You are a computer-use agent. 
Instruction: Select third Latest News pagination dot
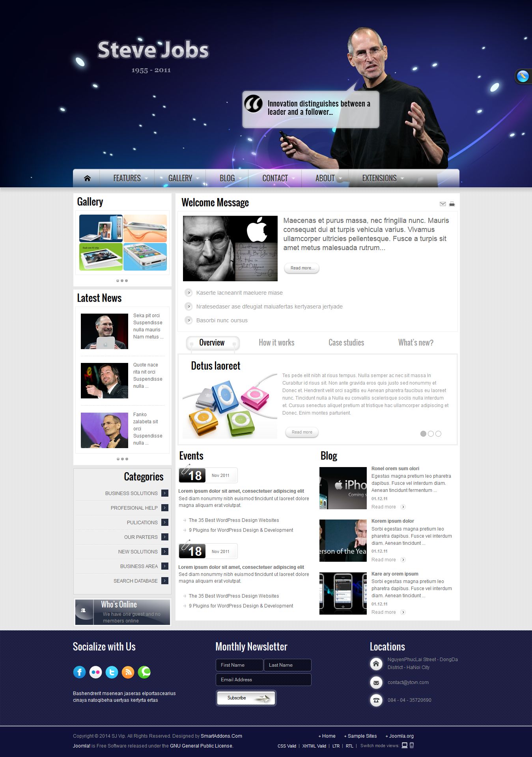pos(127,459)
